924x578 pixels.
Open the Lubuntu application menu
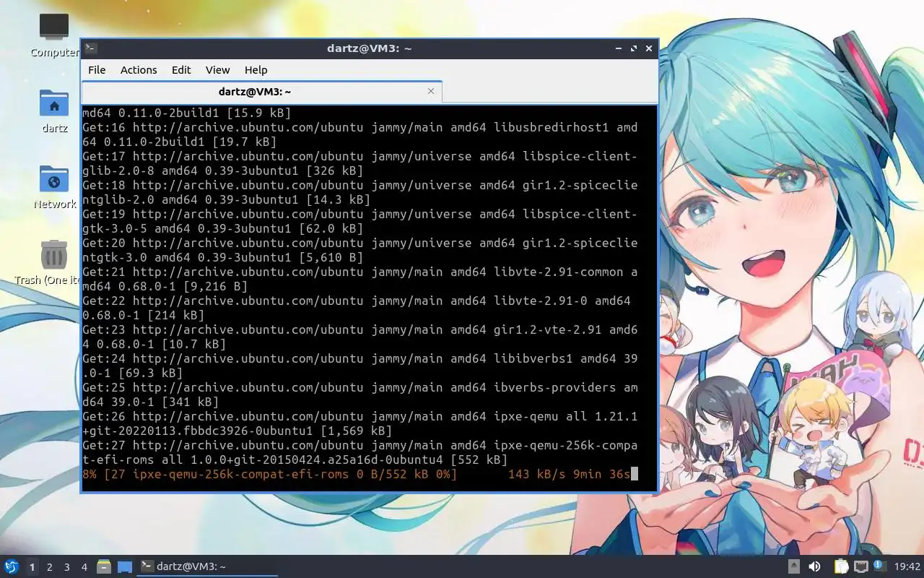coord(11,567)
